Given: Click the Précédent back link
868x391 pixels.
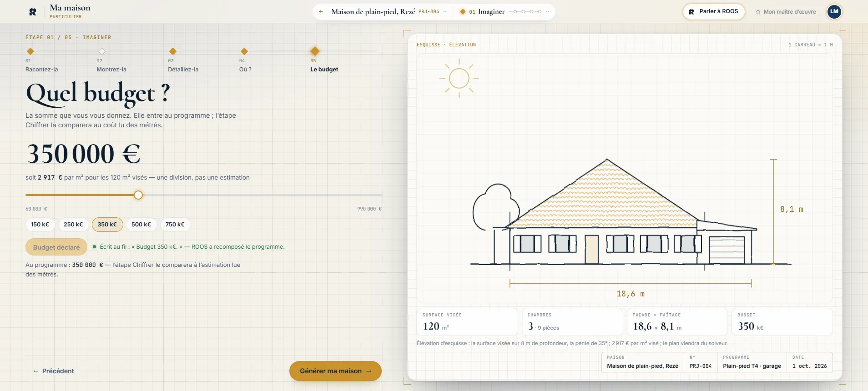Looking at the screenshot, I should (54, 371).
